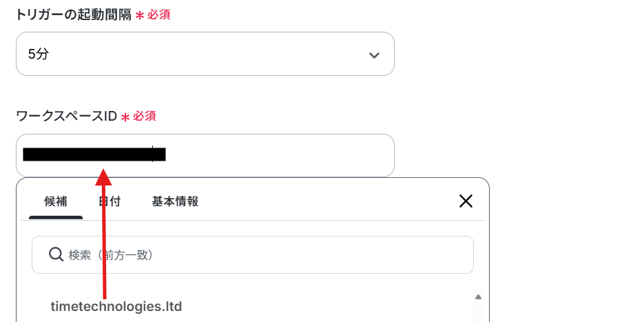This screenshot has height=322, width=644.
Task: Click empty area right of workspace ID text
Action: pos(279,155)
